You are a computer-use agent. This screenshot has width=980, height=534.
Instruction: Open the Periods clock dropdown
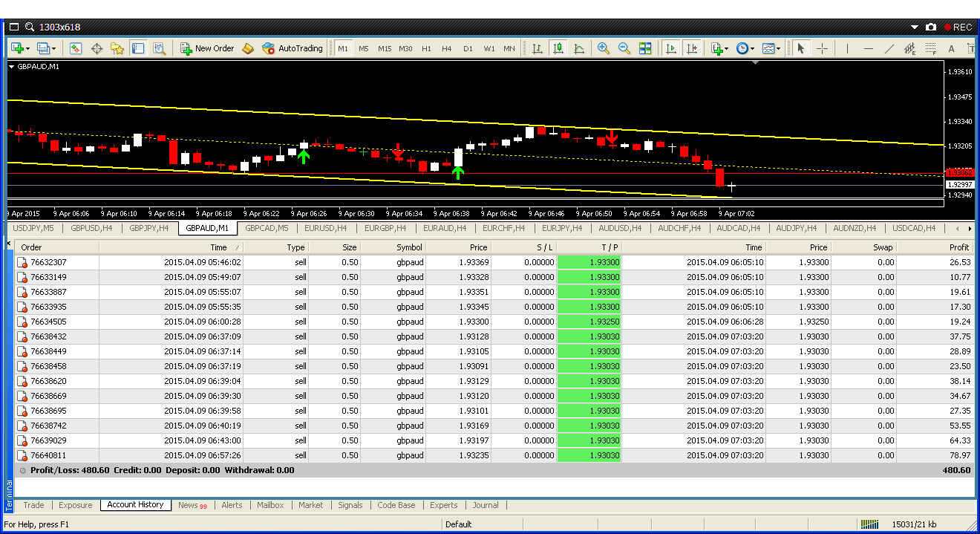click(752, 49)
